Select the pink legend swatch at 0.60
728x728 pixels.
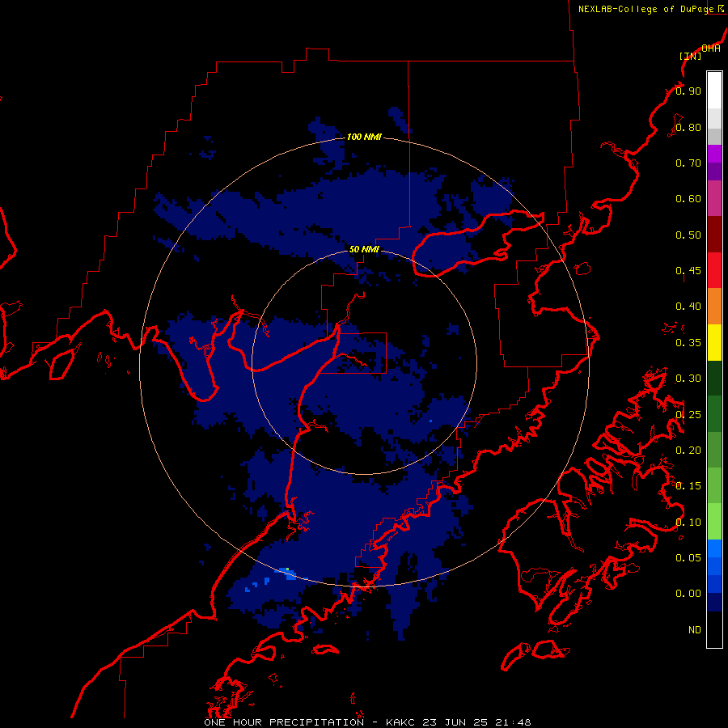tap(714, 198)
